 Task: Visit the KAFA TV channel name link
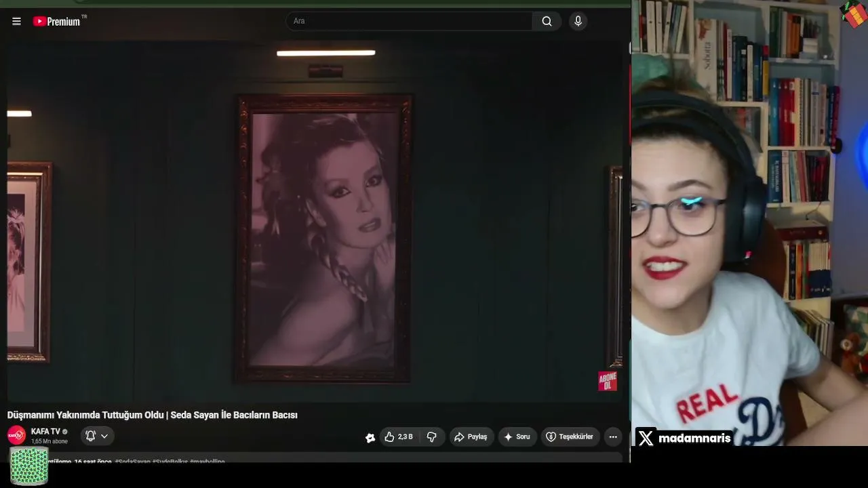pyautogui.click(x=45, y=432)
